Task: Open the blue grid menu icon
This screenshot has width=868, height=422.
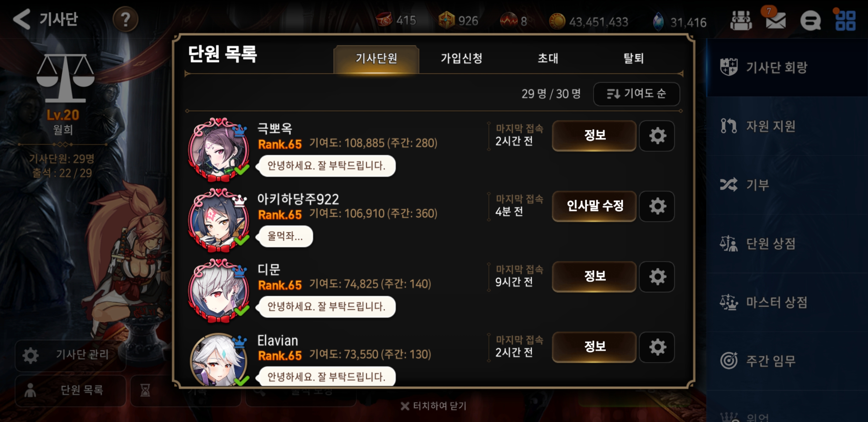Action: [845, 21]
